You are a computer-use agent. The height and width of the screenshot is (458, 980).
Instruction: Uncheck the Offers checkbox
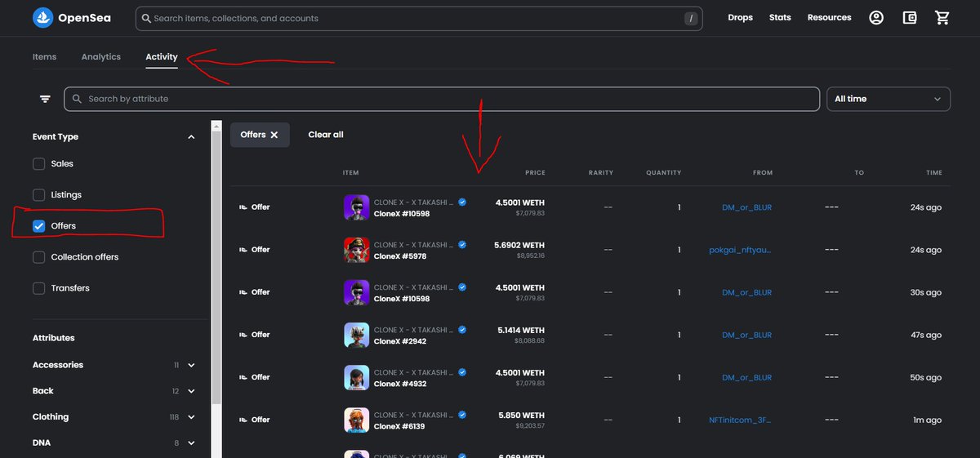(38, 226)
